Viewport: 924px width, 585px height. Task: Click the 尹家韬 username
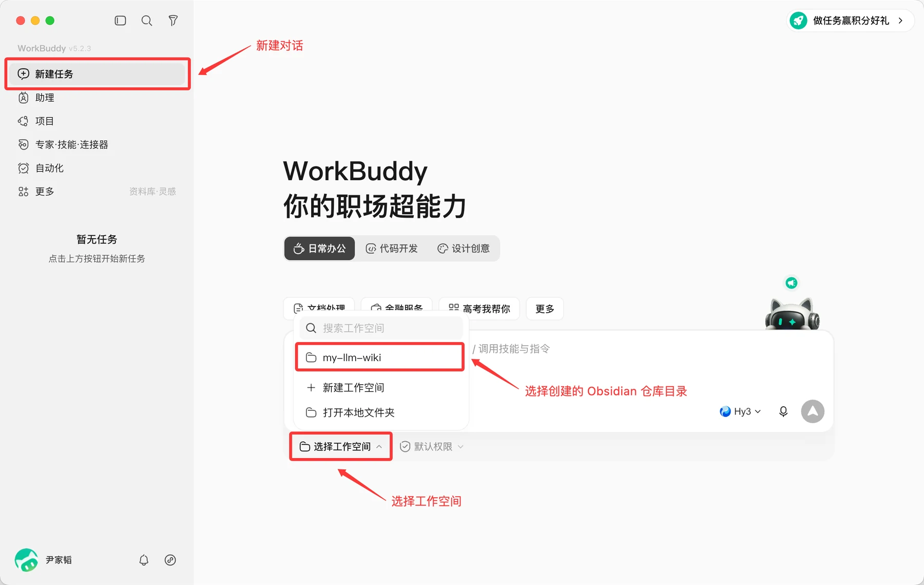59,560
